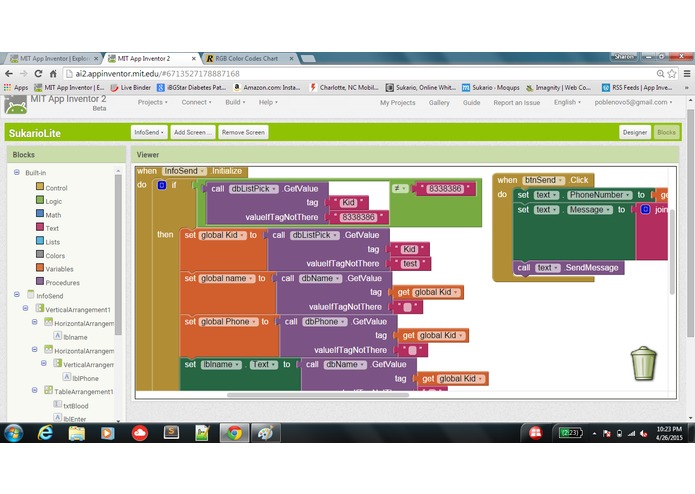
Task: Collapse the Built-in blocks tree
Action: pyautogui.click(x=17, y=172)
